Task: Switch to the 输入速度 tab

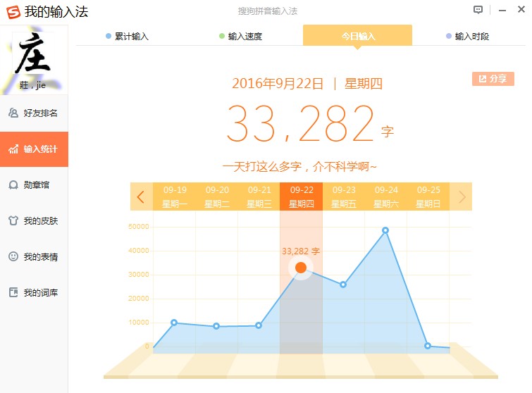Action: [240, 36]
